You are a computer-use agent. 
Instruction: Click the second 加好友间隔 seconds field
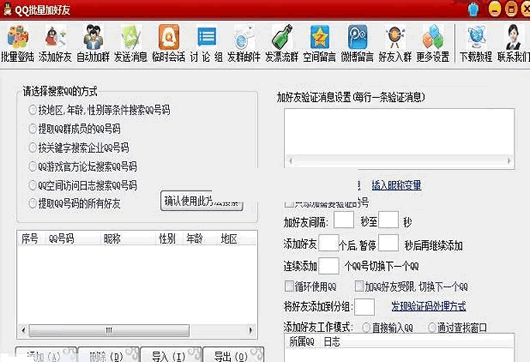[x=388, y=220]
